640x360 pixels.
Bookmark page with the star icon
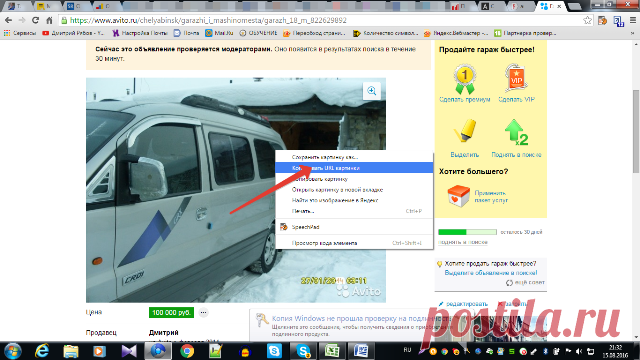click(587, 20)
